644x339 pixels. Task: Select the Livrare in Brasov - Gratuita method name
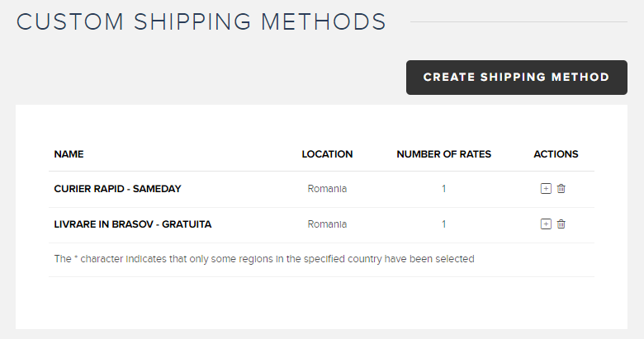pos(133,224)
